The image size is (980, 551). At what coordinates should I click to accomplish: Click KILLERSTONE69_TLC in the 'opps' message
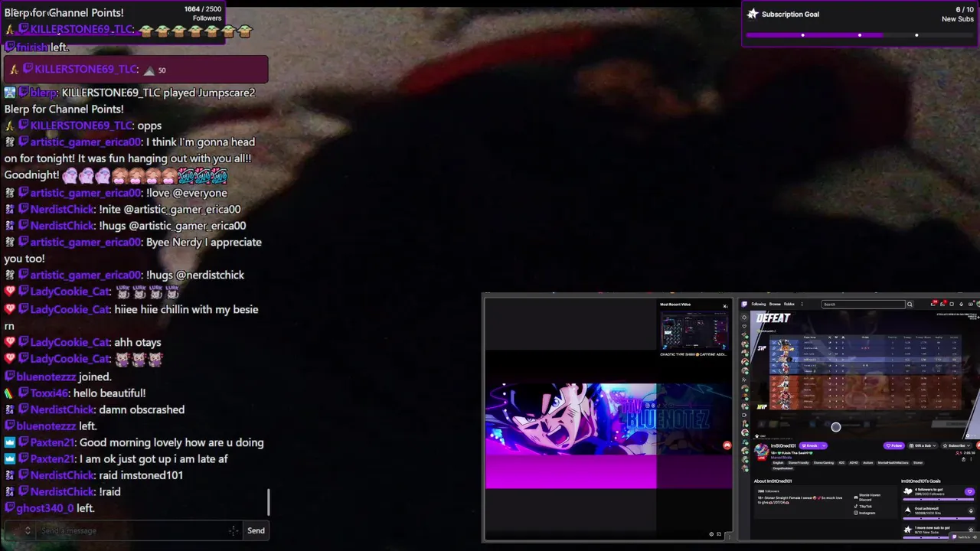tap(80, 126)
